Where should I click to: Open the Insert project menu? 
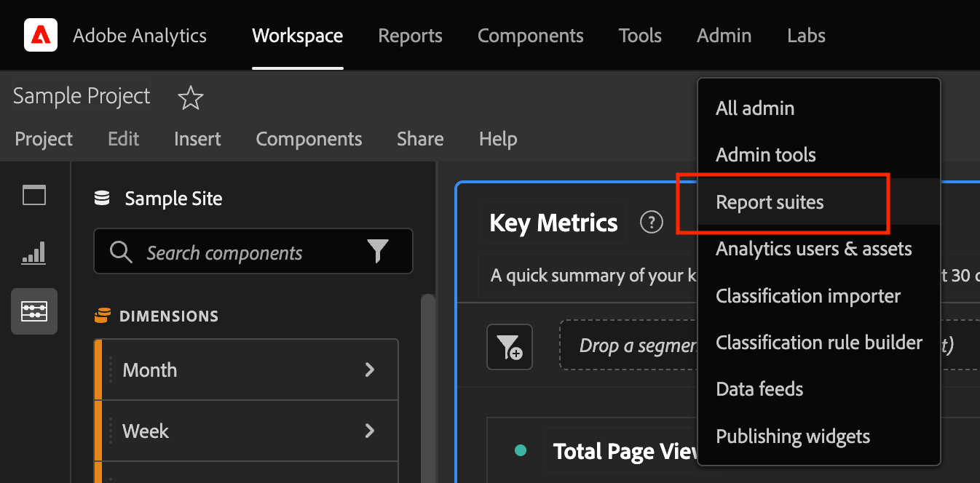197,139
